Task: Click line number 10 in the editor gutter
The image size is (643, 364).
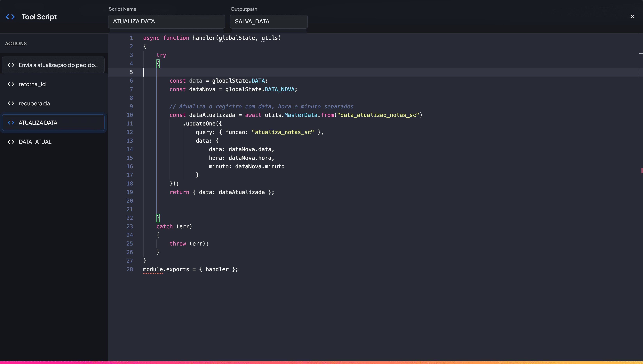Action: (x=130, y=115)
